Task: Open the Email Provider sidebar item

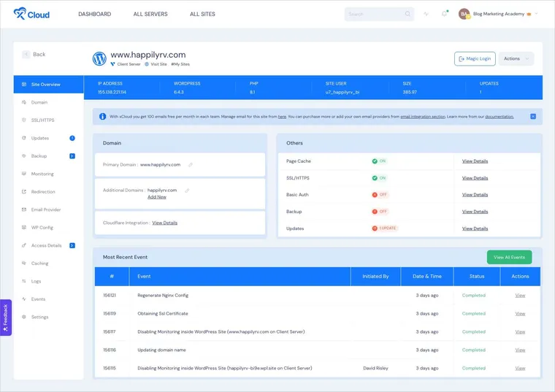Action: (48, 210)
